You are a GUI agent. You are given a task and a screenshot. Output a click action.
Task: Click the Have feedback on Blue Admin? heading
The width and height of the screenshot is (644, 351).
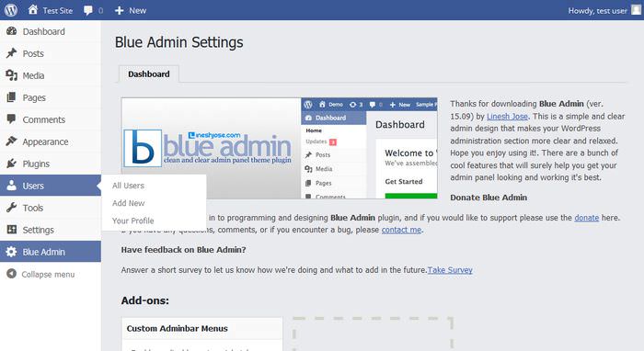coord(183,250)
